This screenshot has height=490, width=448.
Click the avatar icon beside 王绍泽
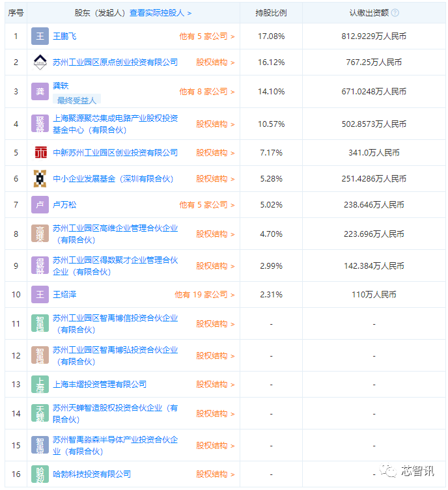[40, 294]
